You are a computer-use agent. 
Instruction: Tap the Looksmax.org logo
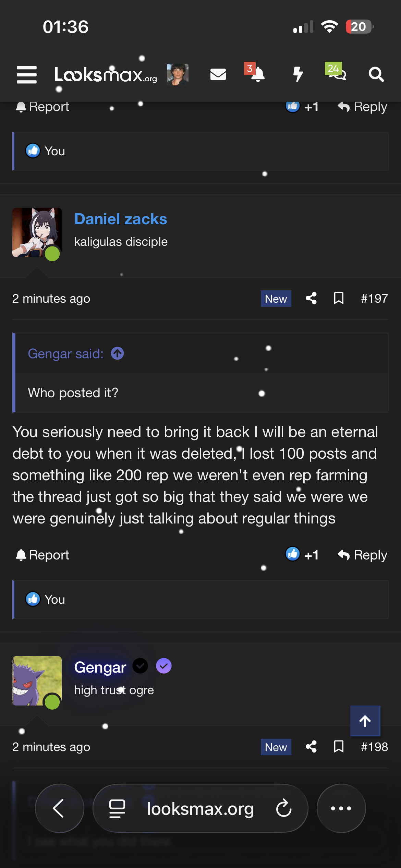click(x=106, y=75)
